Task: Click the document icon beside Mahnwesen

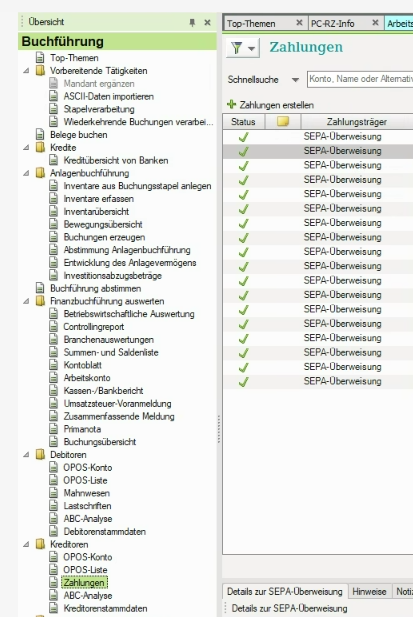Action: [x=53, y=493]
